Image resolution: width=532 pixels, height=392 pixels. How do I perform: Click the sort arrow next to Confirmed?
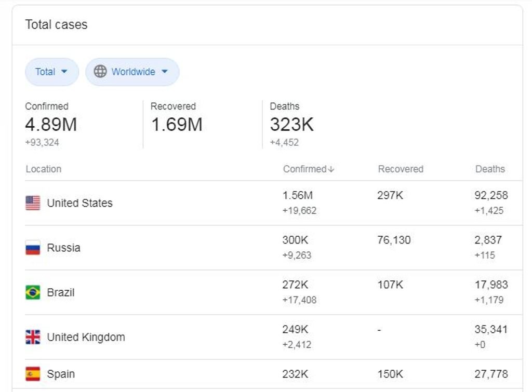(x=331, y=169)
